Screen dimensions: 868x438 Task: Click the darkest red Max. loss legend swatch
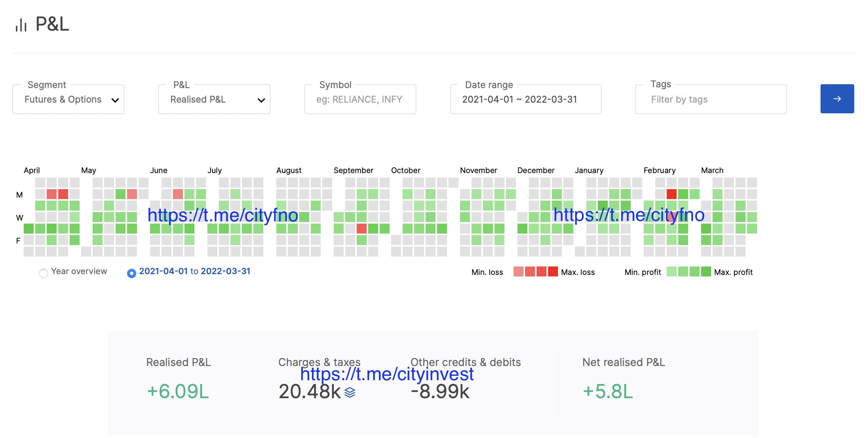pos(553,271)
